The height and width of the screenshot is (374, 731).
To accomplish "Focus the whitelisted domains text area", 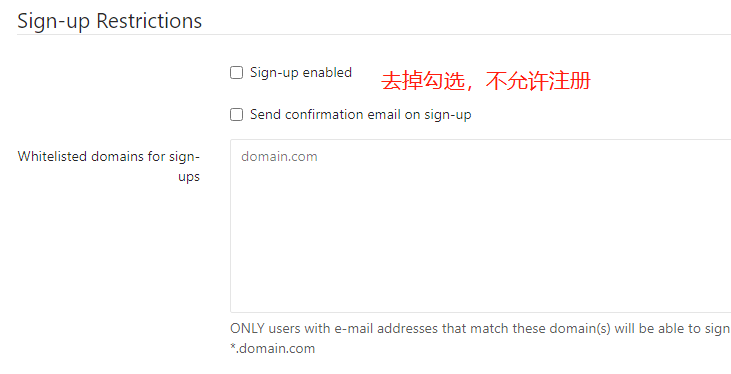I will (x=481, y=226).
